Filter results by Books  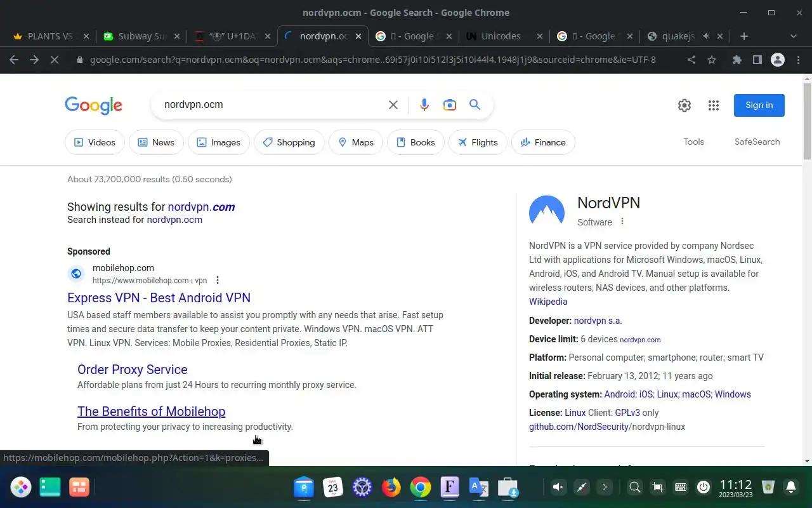coord(416,142)
